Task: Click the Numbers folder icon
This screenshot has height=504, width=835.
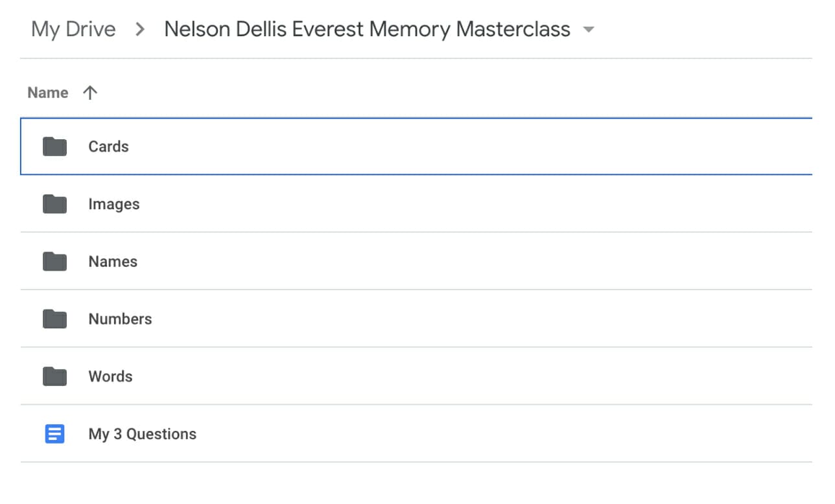Action: point(54,319)
